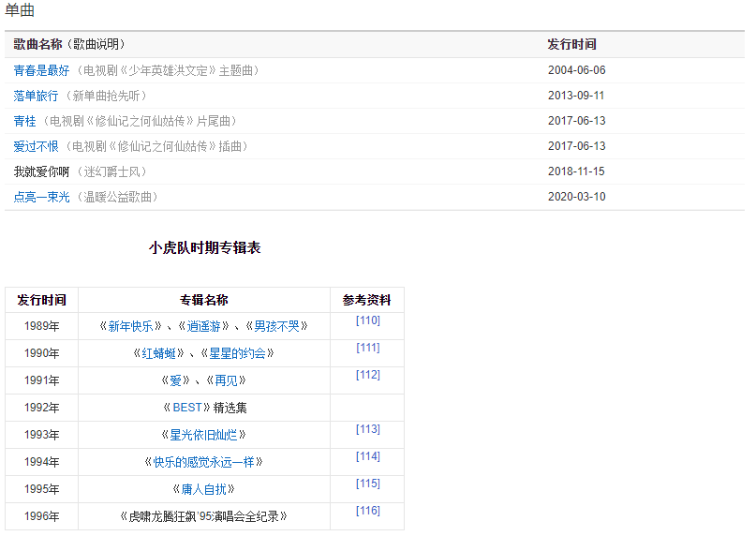Select the release date 2018-11-15
The height and width of the screenshot is (536, 756).
pyautogui.click(x=576, y=171)
